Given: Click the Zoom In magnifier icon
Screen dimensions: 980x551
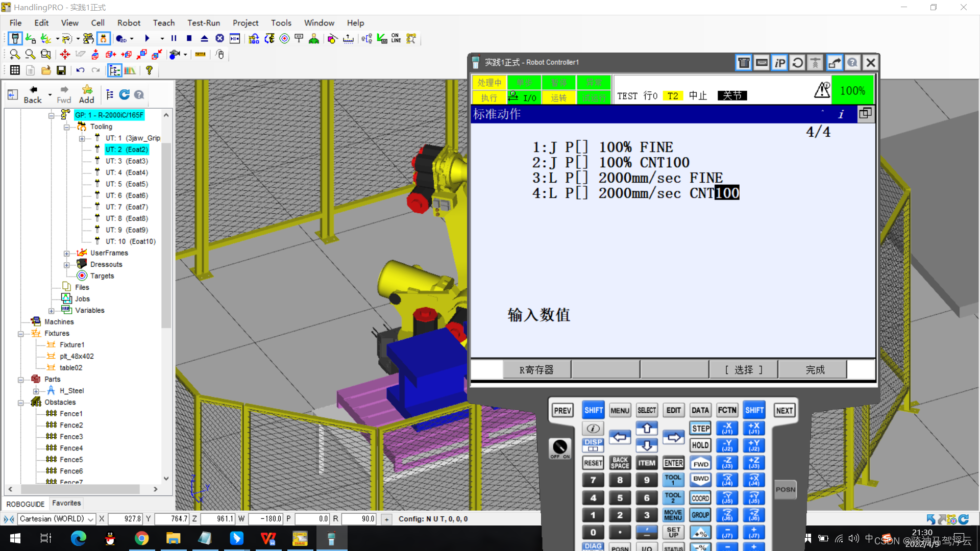Looking at the screenshot, I should coord(15,55).
